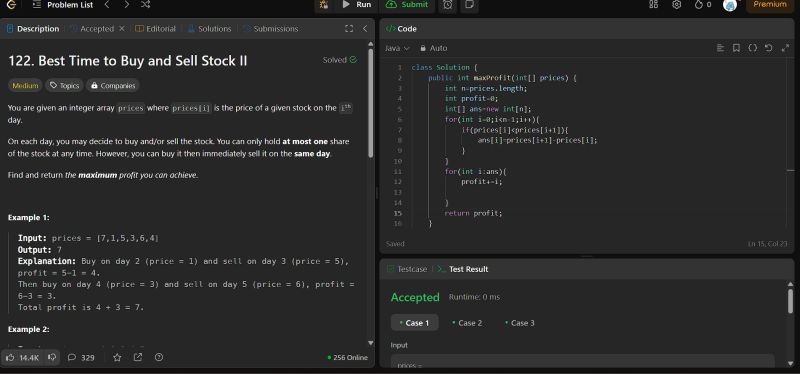Open the Problem List panel

pos(63,5)
